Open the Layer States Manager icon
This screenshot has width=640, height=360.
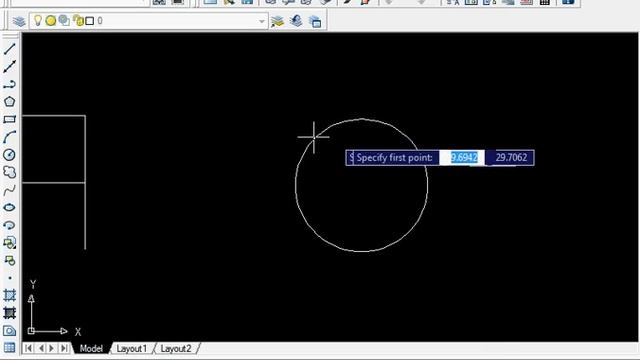point(315,21)
